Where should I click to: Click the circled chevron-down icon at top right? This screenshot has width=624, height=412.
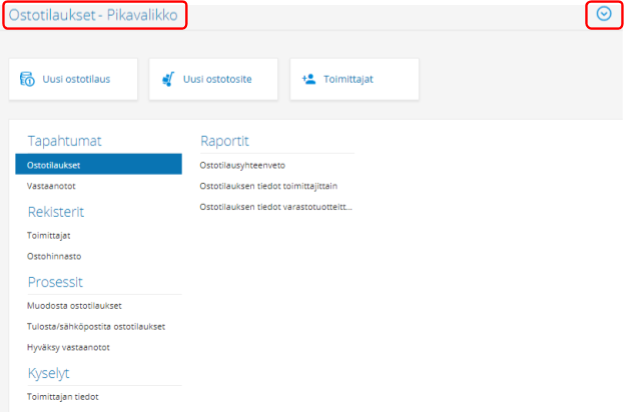click(x=604, y=14)
